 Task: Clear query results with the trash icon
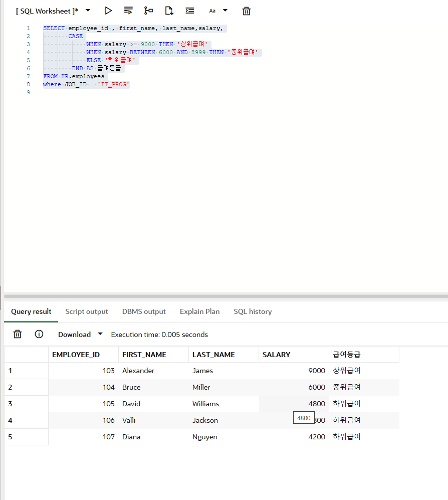18,334
